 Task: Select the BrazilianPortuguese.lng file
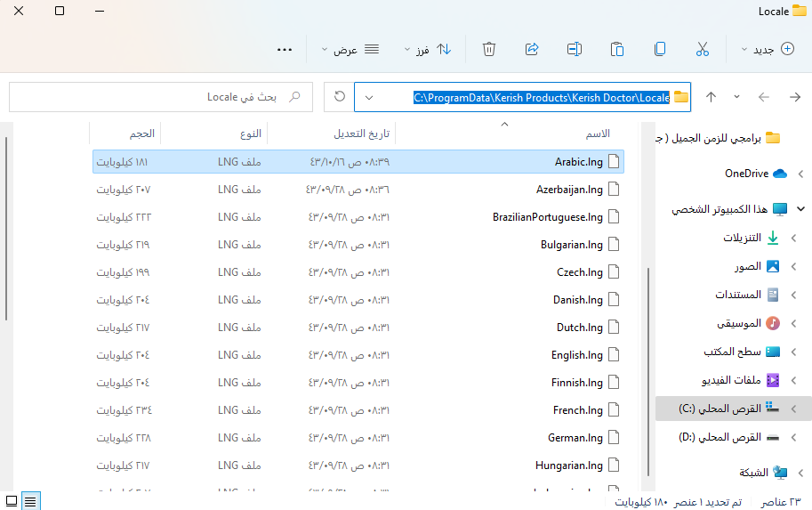tap(358, 216)
